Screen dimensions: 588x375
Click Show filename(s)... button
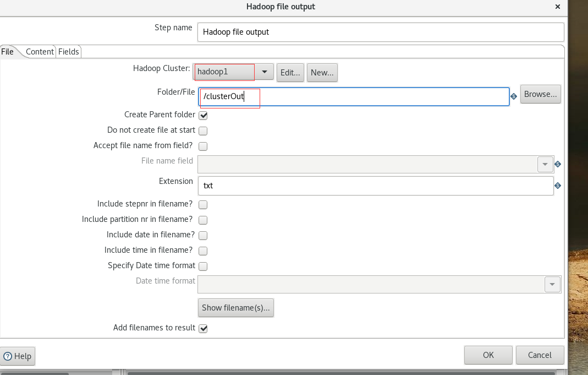point(236,308)
